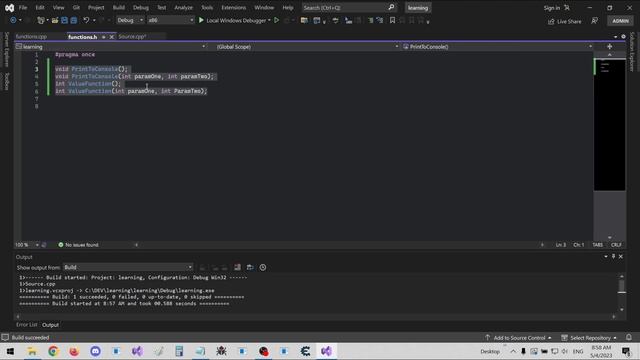The width and height of the screenshot is (640, 360).
Task: Click the Windows Start button
Action: pos(10,351)
